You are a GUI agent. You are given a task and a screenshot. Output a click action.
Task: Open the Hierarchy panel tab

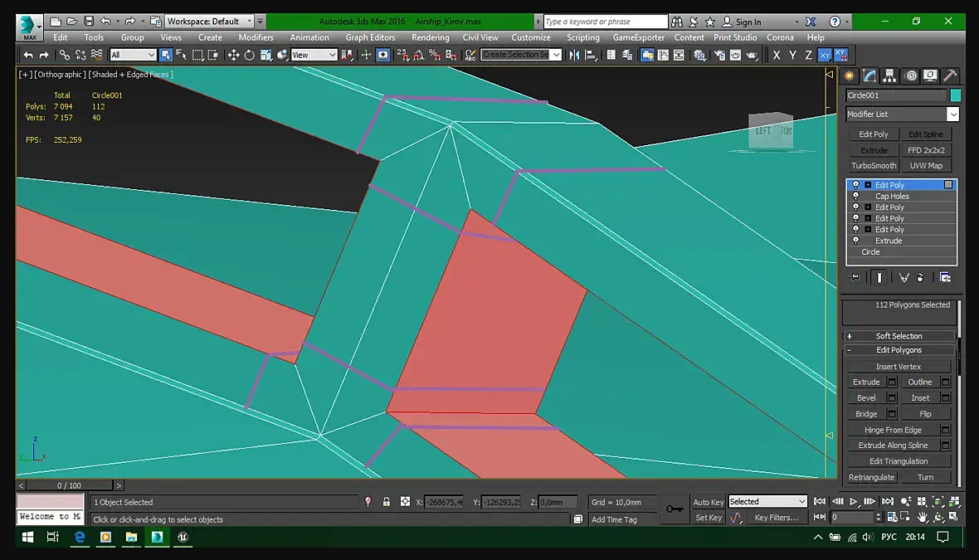click(x=889, y=75)
